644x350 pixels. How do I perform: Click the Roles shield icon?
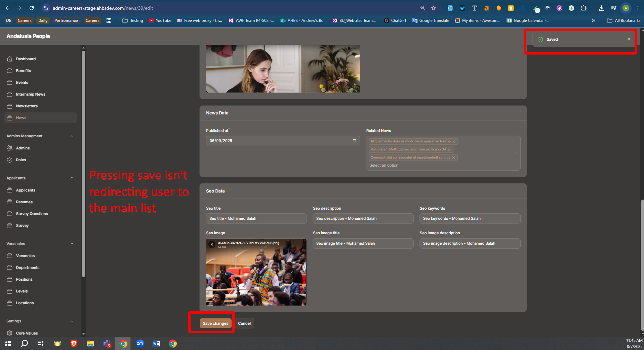pos(10,160)
